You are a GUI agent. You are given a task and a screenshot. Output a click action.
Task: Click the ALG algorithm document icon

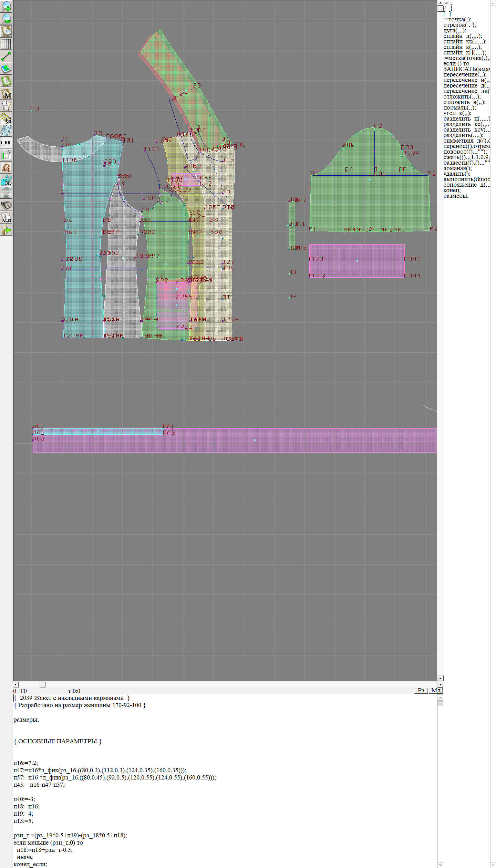(6, 217)
